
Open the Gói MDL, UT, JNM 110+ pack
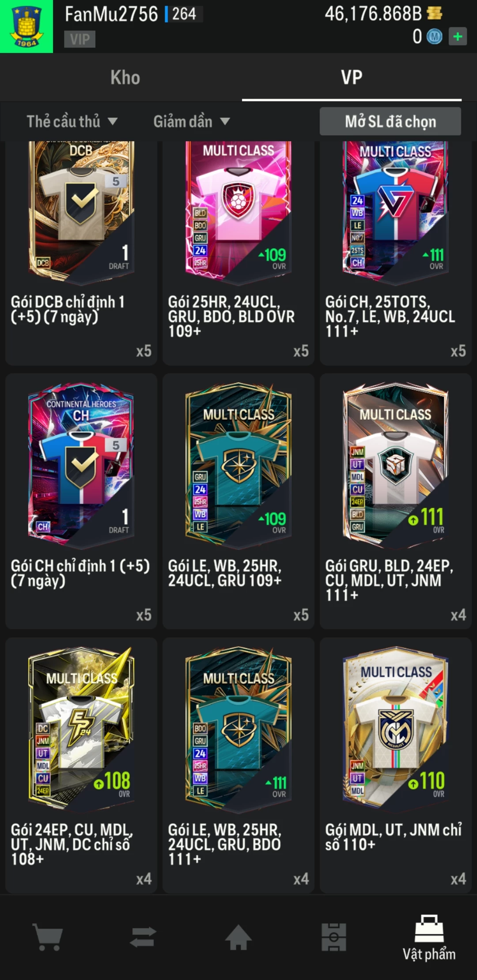coord(396,765)
